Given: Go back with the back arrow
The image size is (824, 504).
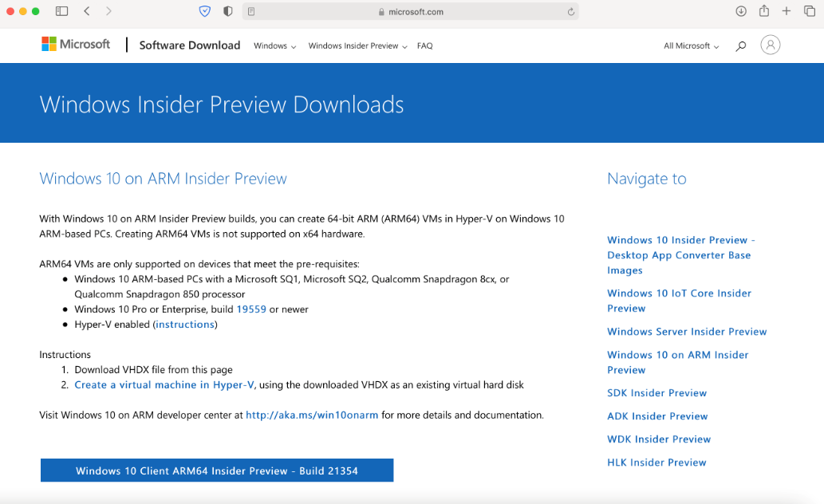Looking at the screenshot, I should 87,11.
